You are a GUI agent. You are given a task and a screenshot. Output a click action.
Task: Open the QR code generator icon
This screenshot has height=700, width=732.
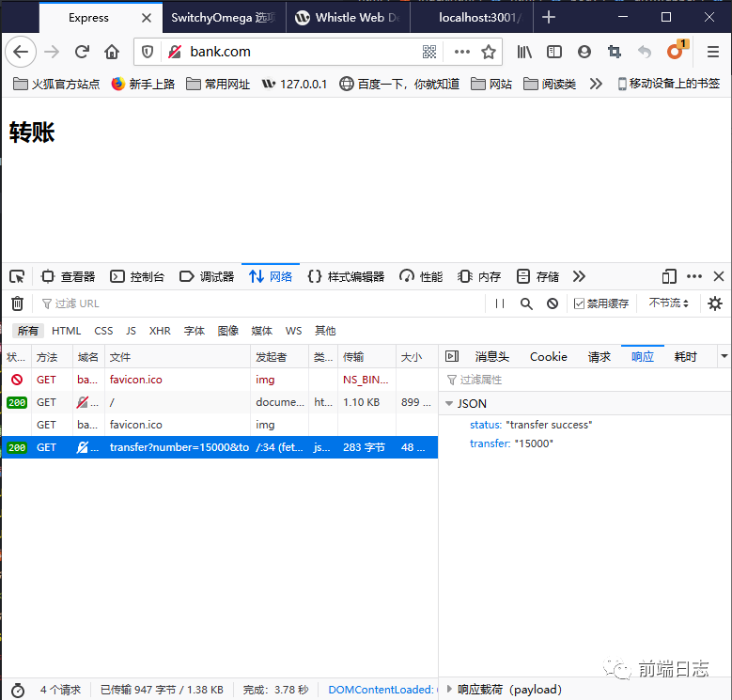click(x=429, y=52)
